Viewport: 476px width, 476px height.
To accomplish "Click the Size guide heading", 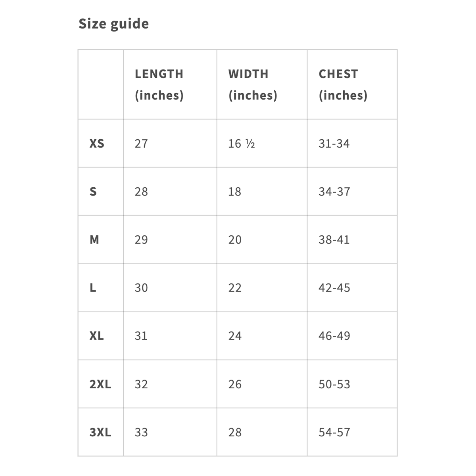I will [113, 24].
